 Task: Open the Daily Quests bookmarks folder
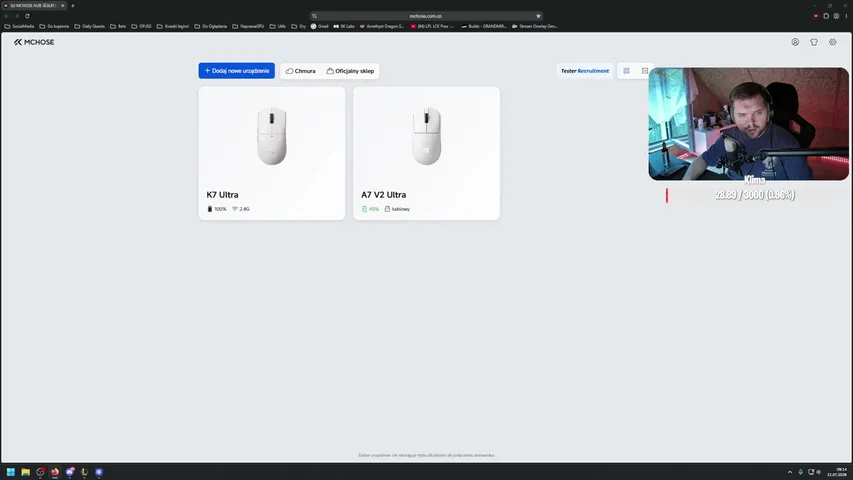point(90,26)
